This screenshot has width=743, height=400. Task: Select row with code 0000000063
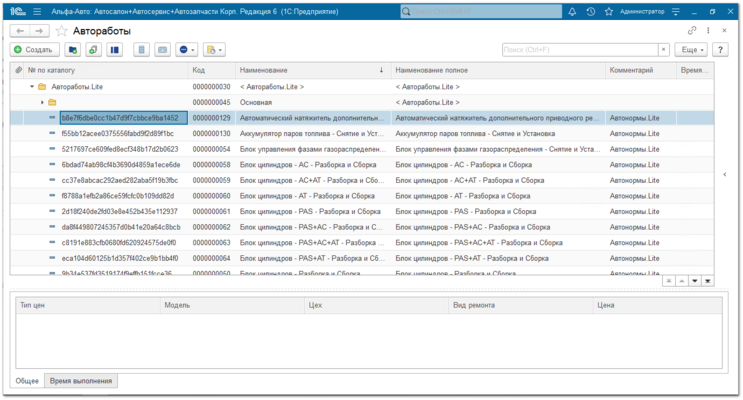[x=362, y=243]
